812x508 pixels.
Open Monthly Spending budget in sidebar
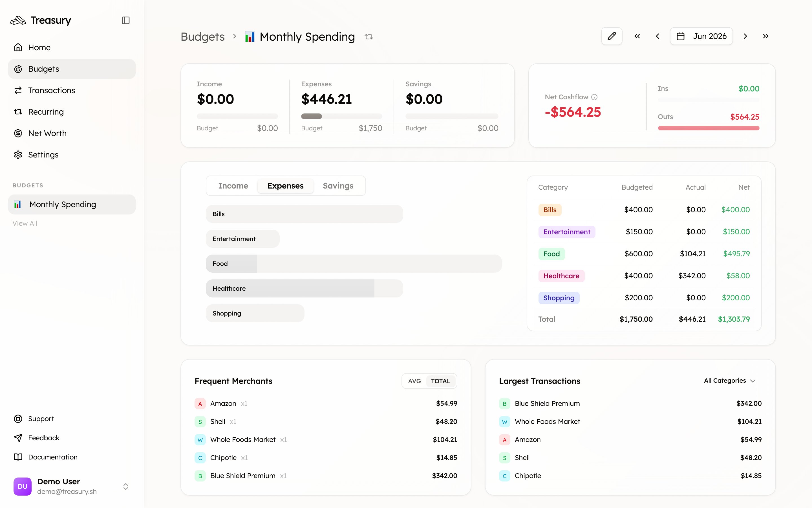pyautogui.click(x=72, y=204)
